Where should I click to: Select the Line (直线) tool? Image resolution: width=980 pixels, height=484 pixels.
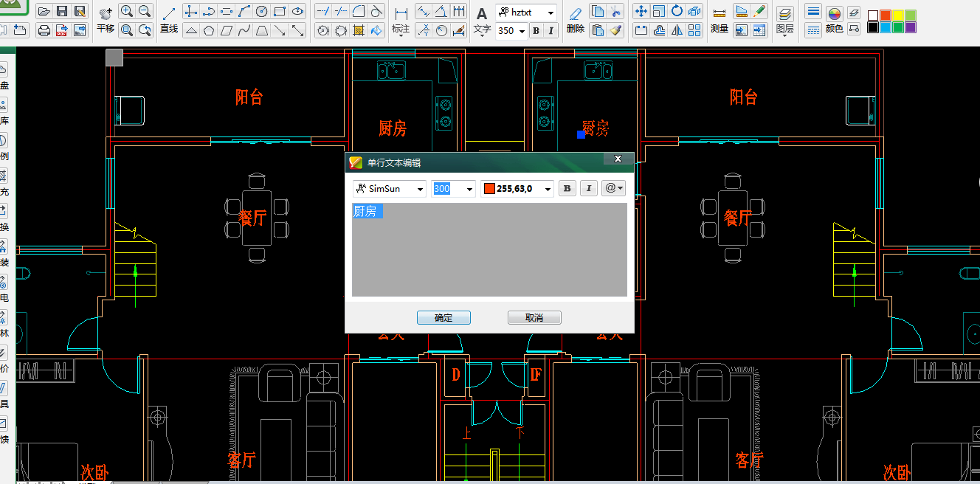click(x=169, y=21)
